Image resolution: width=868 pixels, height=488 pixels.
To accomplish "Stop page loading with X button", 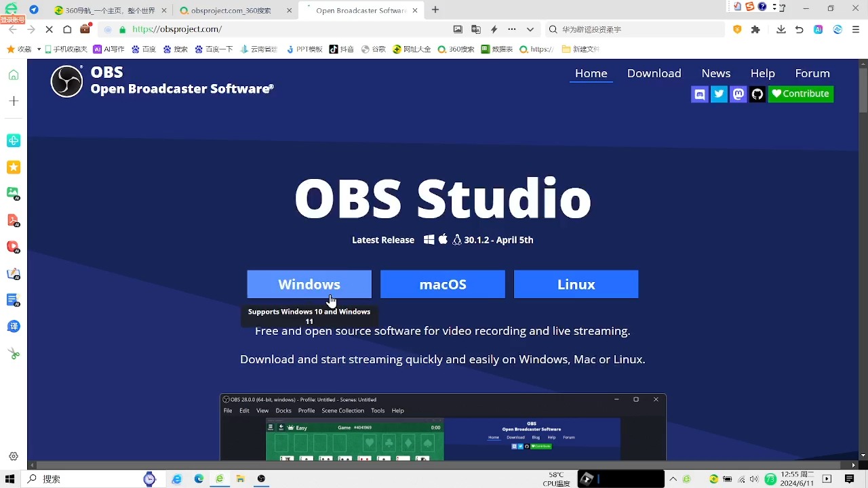I will point(49,29).
